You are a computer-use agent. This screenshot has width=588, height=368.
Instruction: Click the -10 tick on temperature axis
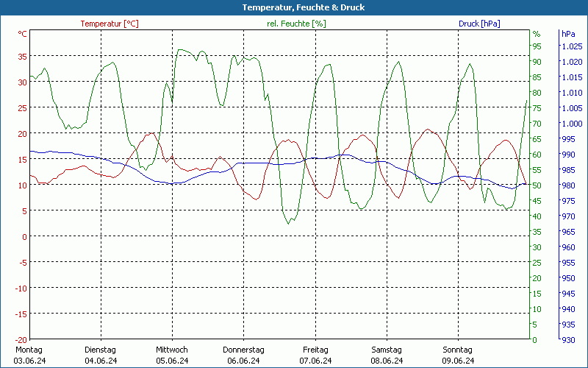coord(21,289)
